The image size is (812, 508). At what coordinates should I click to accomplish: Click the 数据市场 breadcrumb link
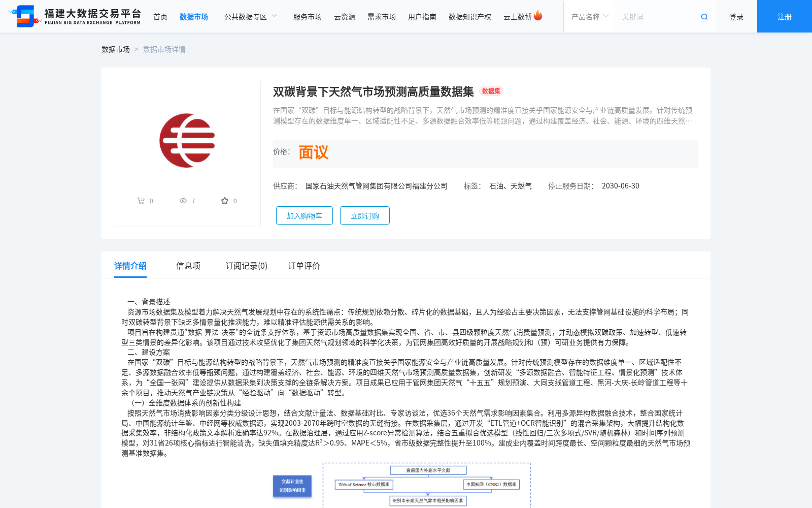[116, 49]
